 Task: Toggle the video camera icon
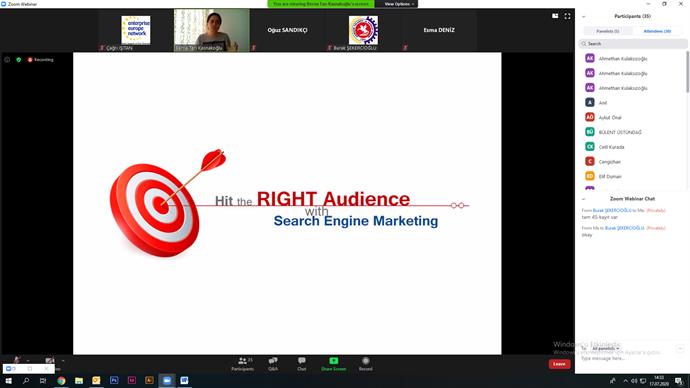click(49, 360)
